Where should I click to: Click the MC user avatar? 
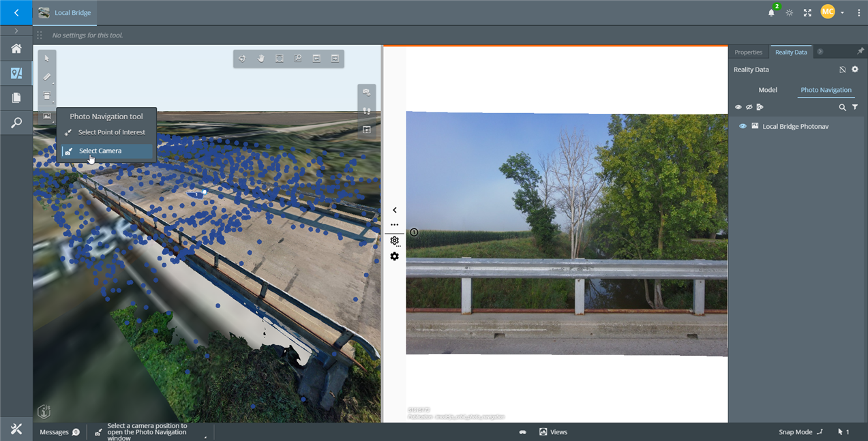pyautogui.click(x=827, y=12)
